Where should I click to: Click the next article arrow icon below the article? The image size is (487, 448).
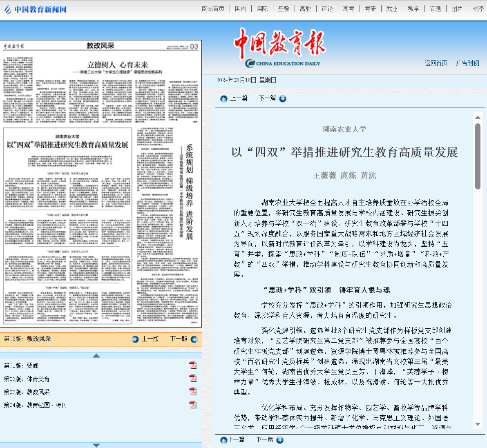pos(280,440)
